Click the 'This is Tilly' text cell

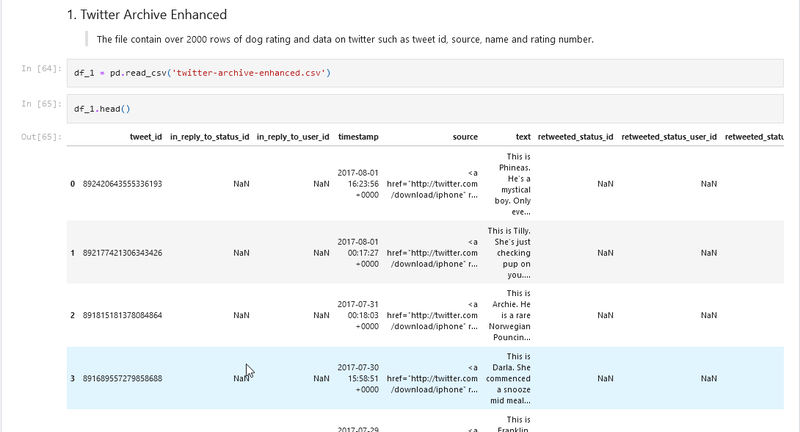pyautogui.click(x=514, y=253)
